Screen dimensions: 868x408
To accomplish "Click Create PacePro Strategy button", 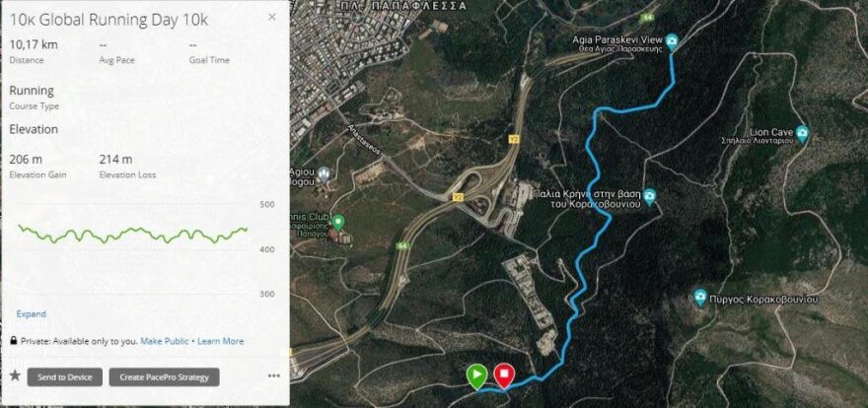I will [164, 377].
